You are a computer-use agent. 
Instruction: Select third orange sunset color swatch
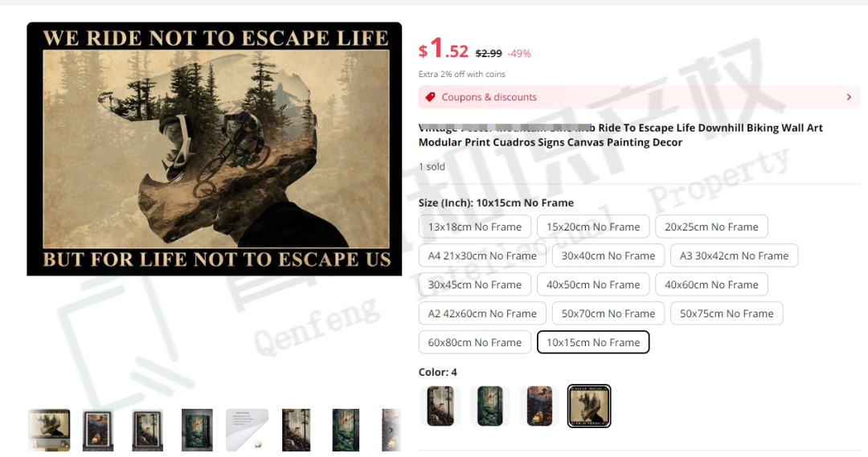point(540,406)
